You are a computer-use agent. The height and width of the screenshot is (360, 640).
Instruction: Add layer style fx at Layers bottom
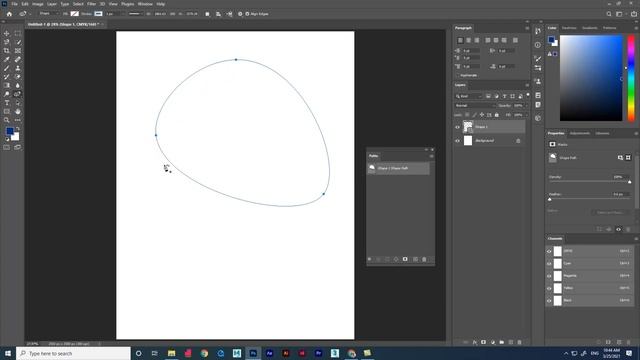click(475, 342)
